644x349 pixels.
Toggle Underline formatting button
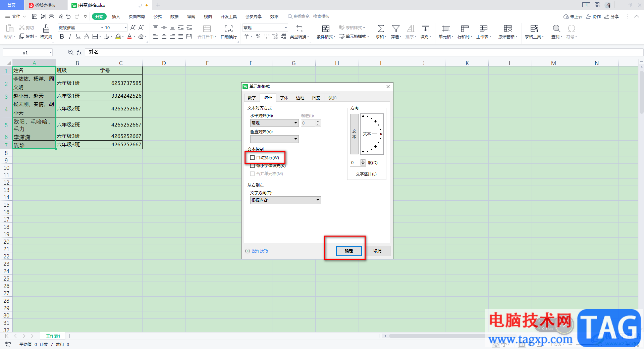78,36
